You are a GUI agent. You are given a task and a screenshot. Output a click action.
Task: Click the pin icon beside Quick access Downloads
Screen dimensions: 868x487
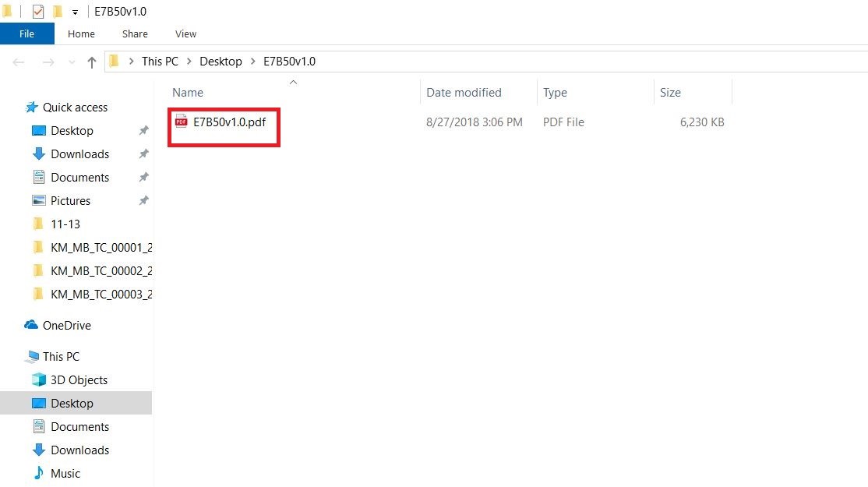[143, 154]
